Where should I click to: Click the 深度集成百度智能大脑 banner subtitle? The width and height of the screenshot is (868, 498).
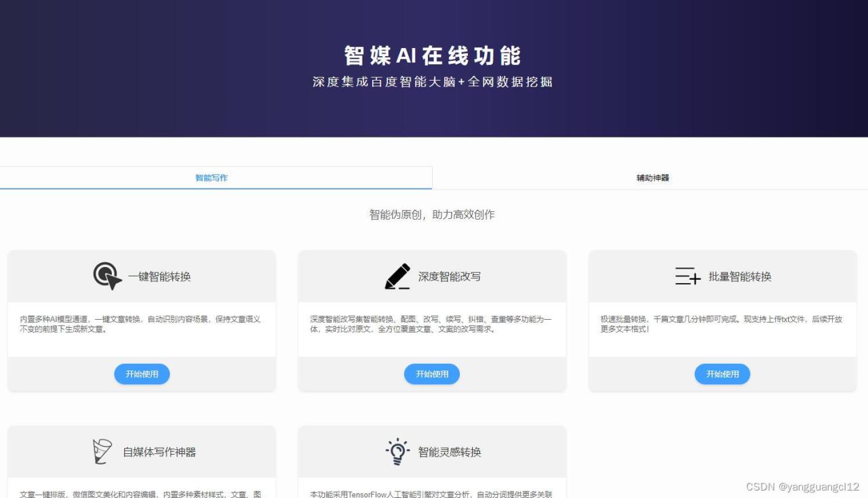(433, 82)
